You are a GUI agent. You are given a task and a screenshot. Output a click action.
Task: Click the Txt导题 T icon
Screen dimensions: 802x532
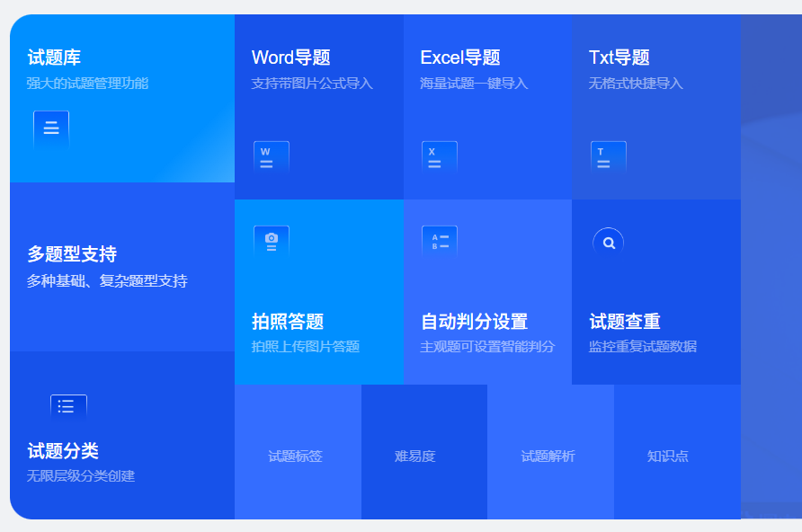tap(608, 157)
